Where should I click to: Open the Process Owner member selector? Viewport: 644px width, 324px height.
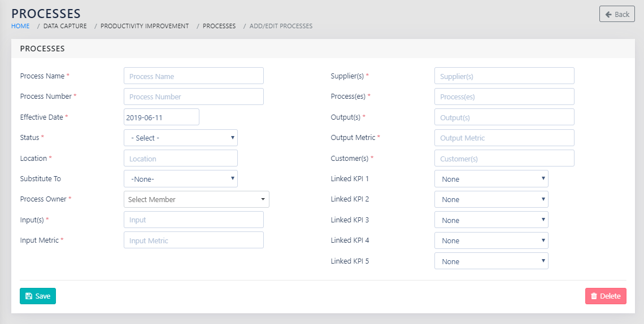[196, 199]
